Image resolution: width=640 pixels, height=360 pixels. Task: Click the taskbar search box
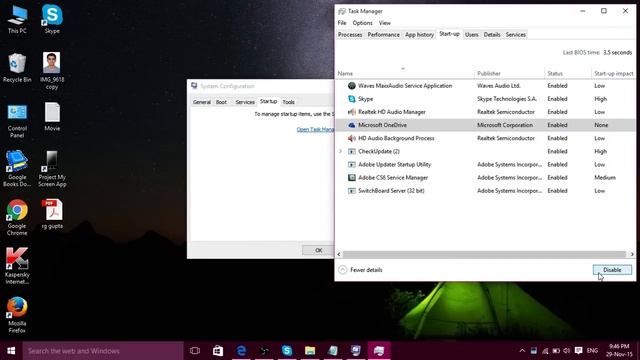(x=103, y=351)
